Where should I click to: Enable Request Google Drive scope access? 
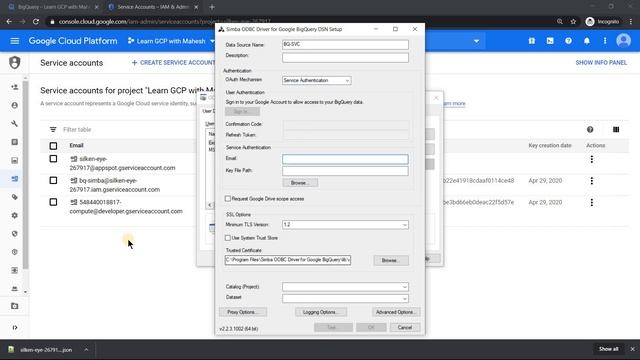(228, 199)
